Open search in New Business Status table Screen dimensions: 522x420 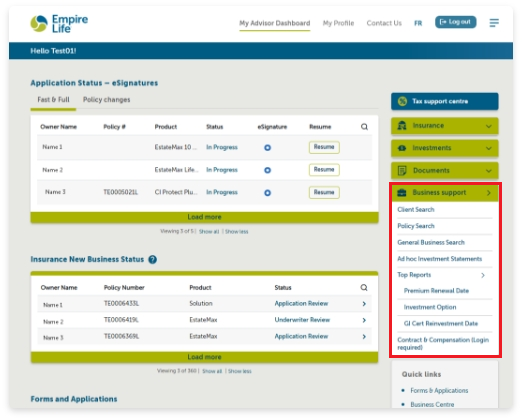(x=364, y=287)
